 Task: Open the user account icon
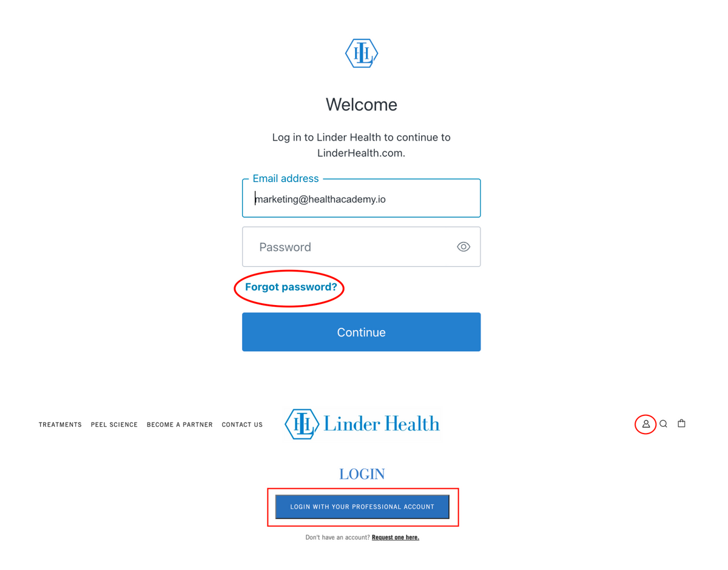646,424
